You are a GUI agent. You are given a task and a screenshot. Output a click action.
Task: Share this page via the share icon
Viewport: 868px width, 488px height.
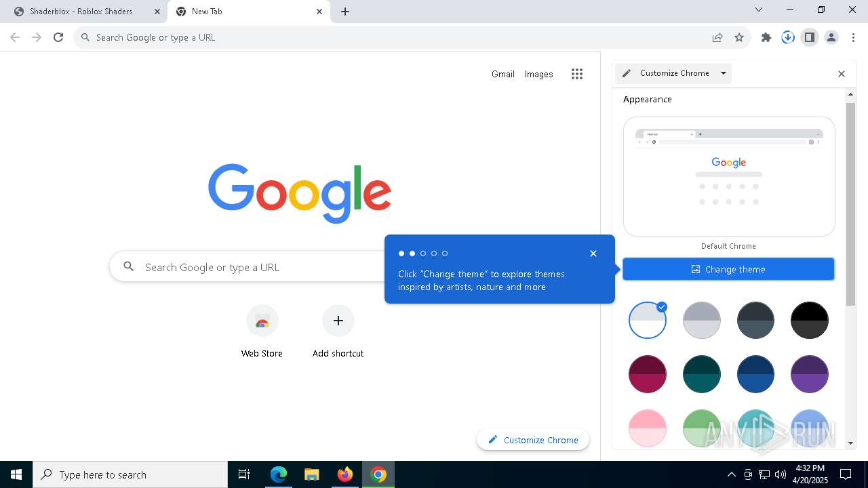717,37
